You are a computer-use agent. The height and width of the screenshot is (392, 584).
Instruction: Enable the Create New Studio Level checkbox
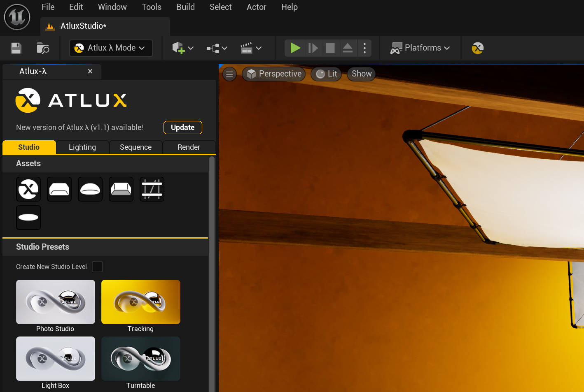(98, 267)
